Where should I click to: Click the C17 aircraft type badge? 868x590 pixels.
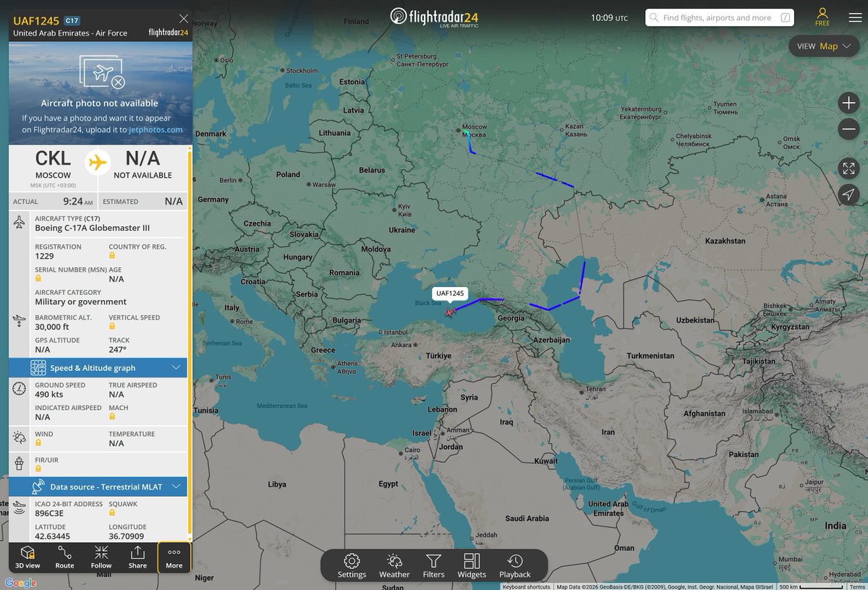click(x=72, y=21)
